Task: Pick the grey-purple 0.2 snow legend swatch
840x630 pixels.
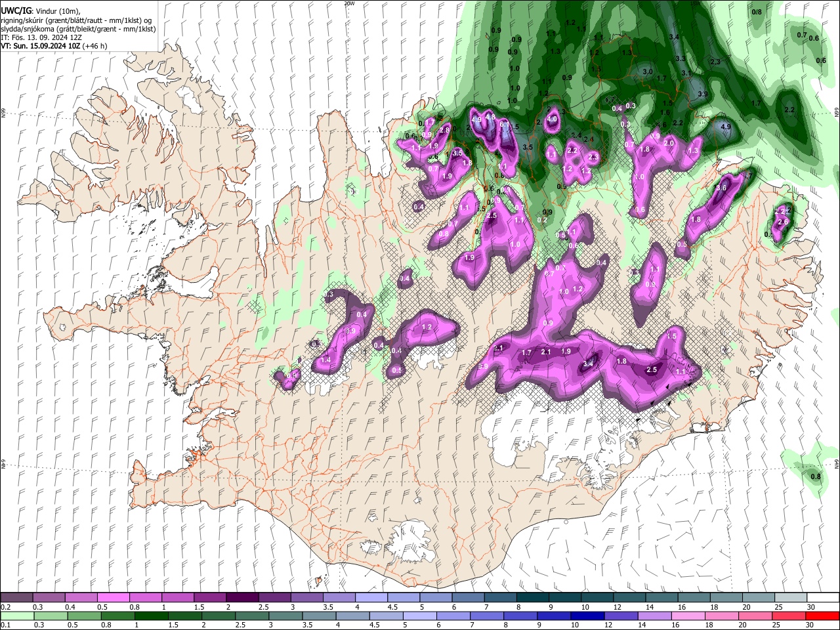Action: click(16, 598)
